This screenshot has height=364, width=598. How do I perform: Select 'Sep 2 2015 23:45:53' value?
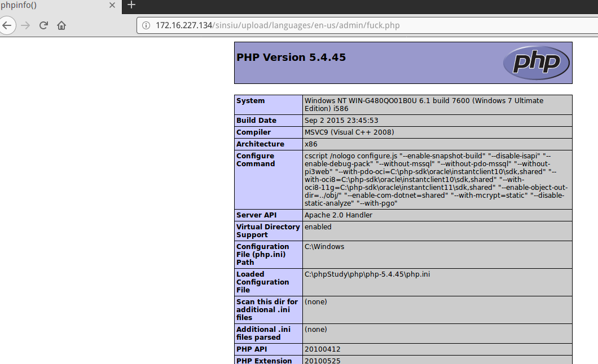tap(341, 121)
